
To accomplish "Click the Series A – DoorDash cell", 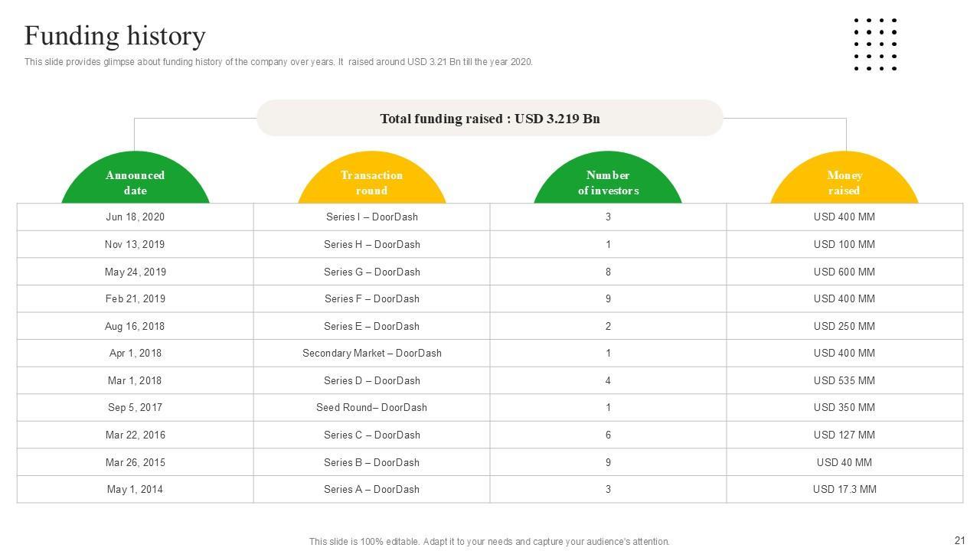I will click(x=372, y=490).
